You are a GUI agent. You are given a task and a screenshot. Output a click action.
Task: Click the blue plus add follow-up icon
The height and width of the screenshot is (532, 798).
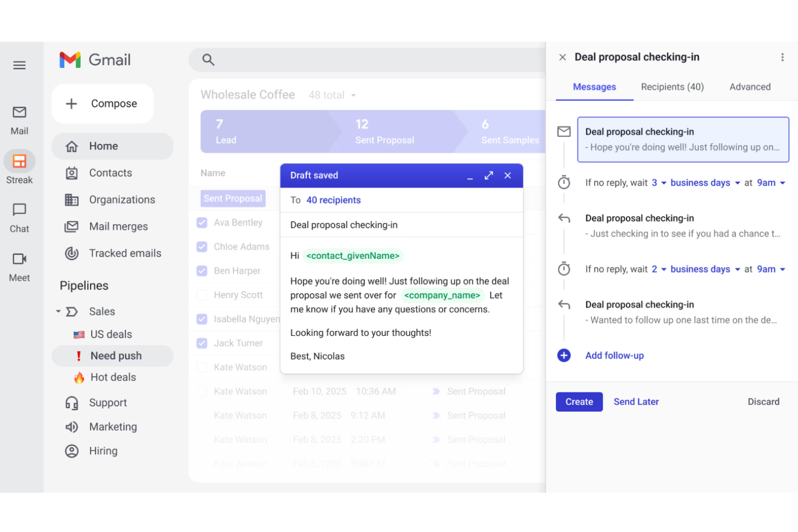coord(564,356)
